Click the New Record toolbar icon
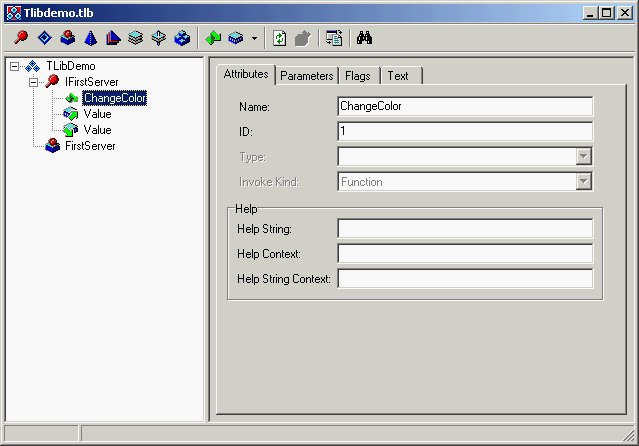 coord(136,39)
